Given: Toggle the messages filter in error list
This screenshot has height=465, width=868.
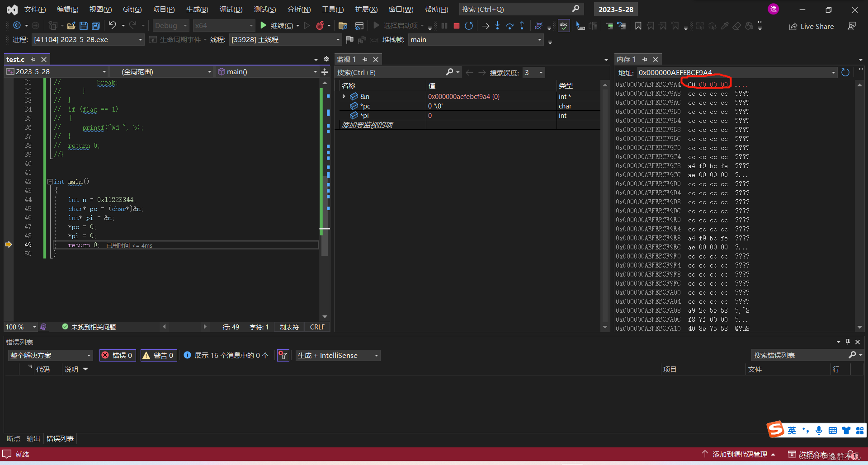Looking at the screenshot, I should (226, 356).
